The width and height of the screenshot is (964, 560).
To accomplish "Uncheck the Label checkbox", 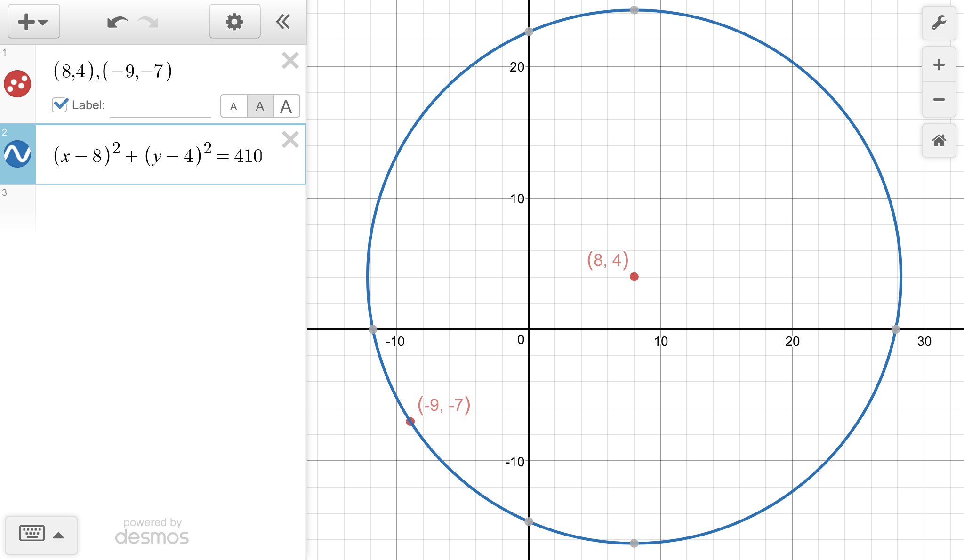I will (x=60, y=104).
